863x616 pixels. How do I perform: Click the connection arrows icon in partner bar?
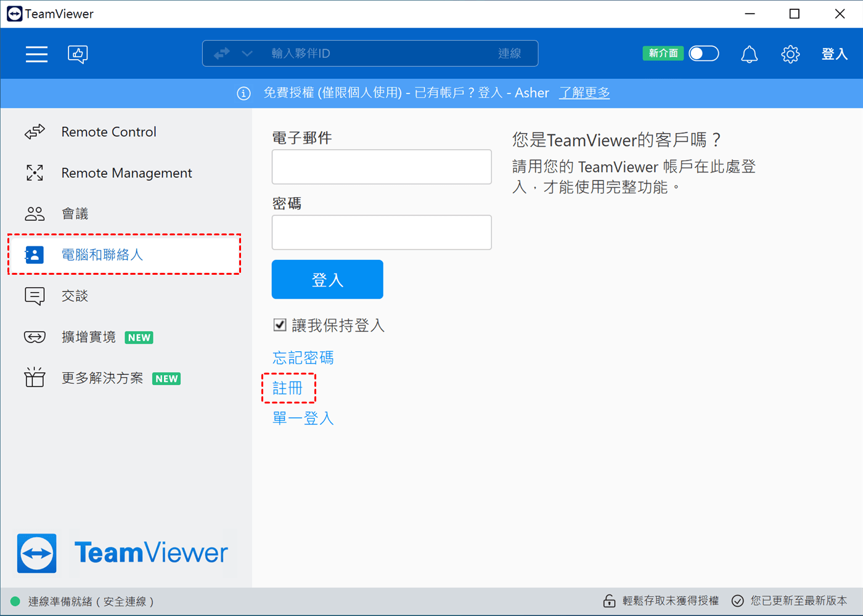222,54
